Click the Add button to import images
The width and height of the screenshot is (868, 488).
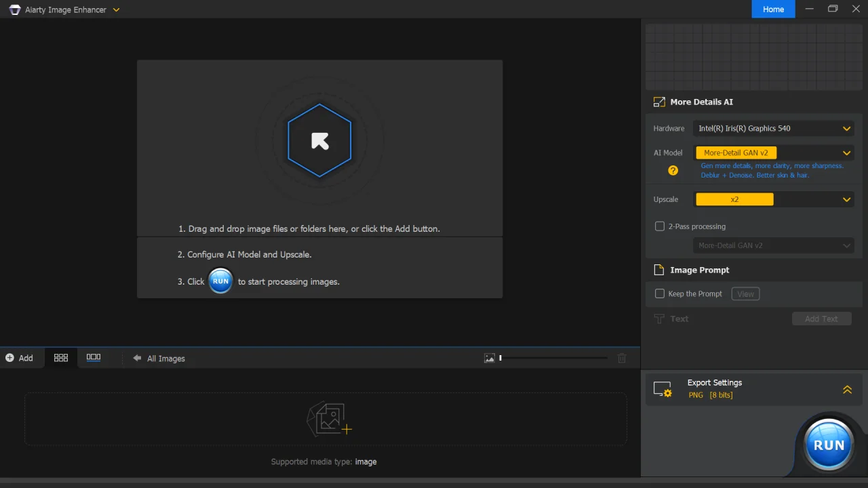[x=19, y=358]
